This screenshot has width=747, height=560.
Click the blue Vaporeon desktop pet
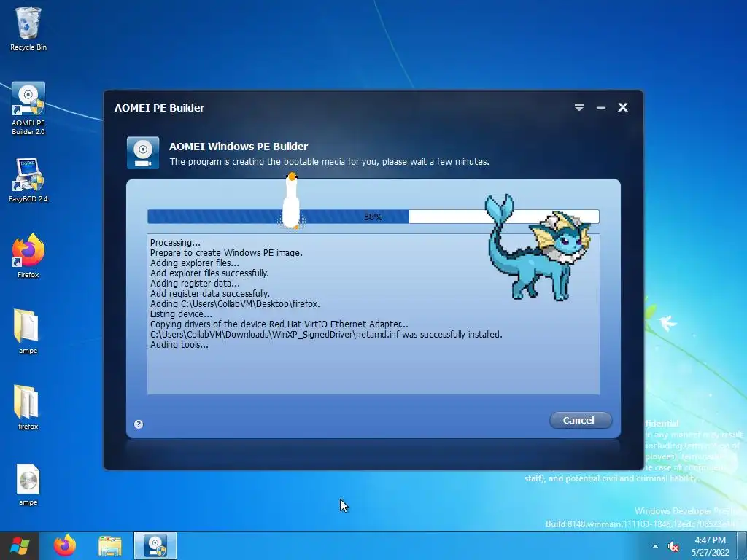pyautogui.click(x=538, y=248)
